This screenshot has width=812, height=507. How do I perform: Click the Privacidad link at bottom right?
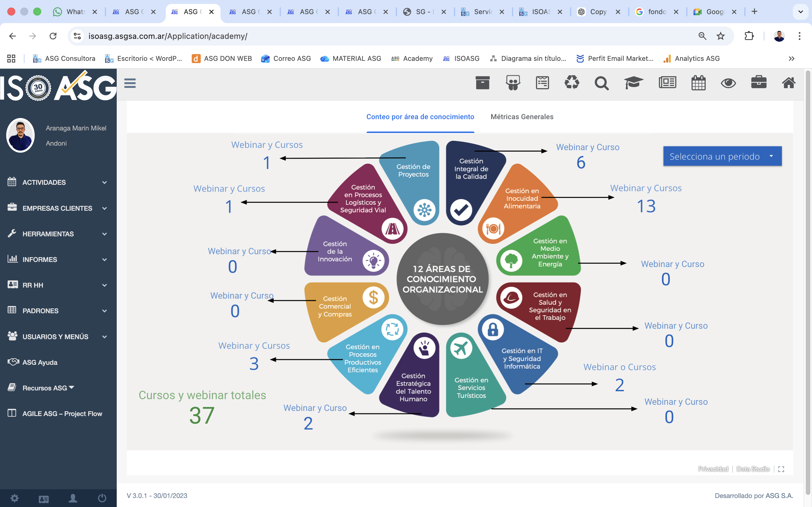click(713, 468)
